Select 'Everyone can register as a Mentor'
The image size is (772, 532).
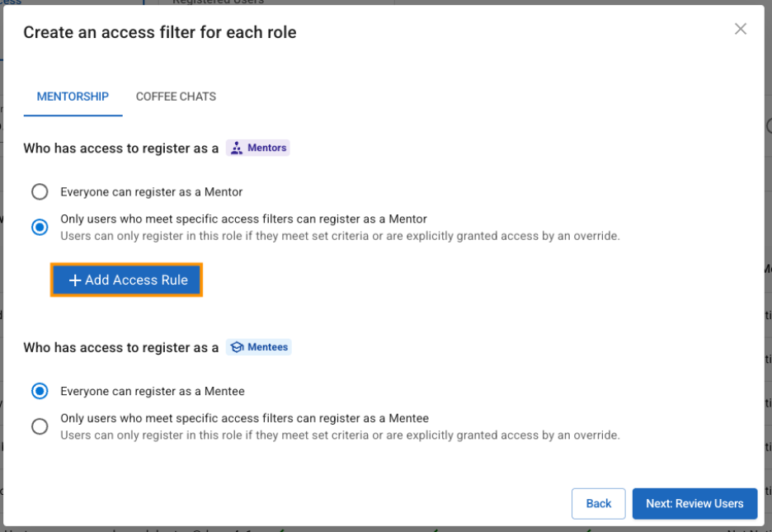40,192
